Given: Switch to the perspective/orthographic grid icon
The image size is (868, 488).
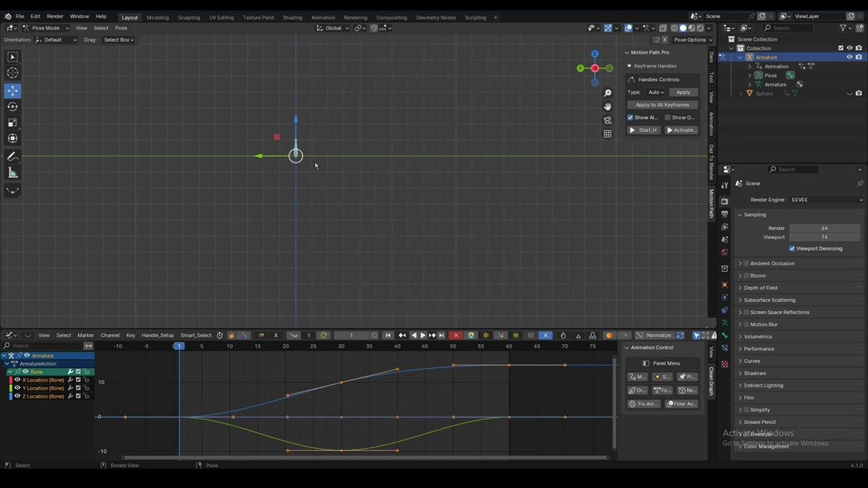Looking at the screenshot, I should point(608,134).
